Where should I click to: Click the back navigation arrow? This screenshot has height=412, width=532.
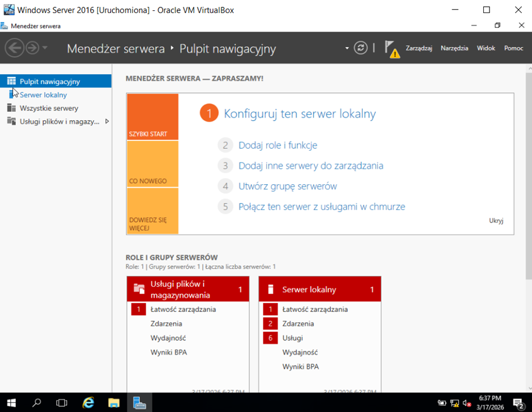pos(14,48)
